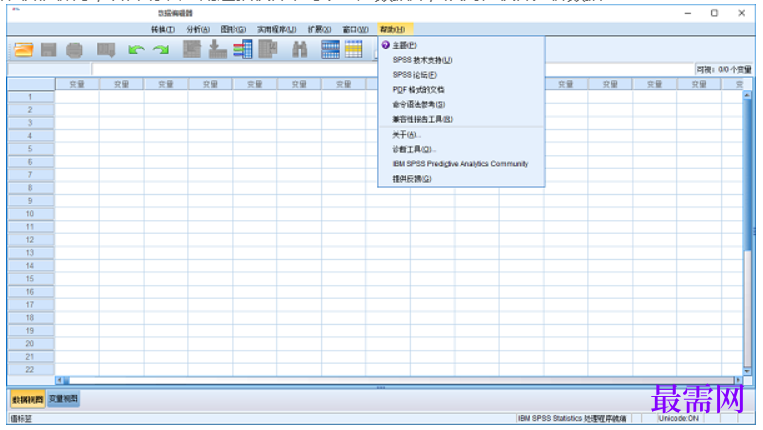Click the blank corner header cell above row 1
The width and height of the screenshot is (763, 430).
31,84
